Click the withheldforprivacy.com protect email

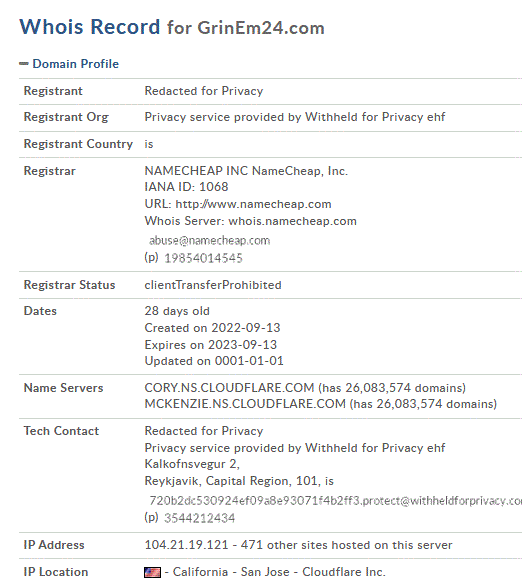click(335, 501)
